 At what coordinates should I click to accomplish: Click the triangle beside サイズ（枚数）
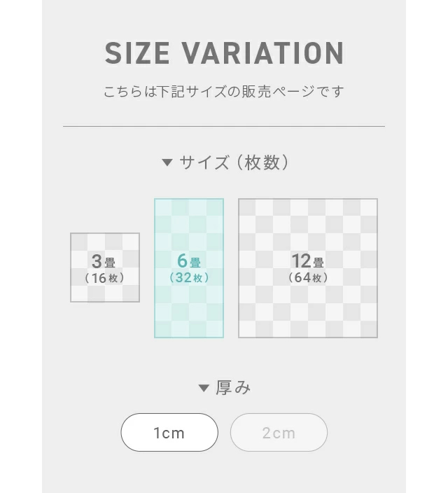pyautogui.click(x=167, y=163)
